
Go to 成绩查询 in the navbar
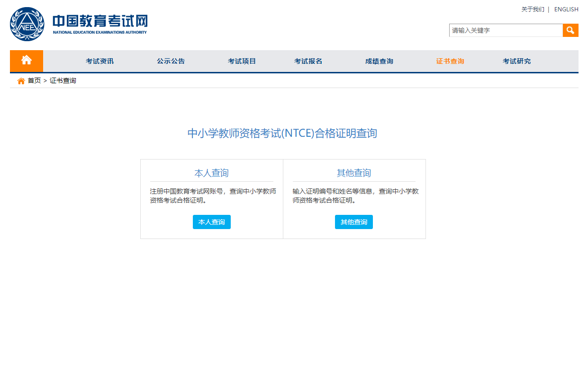(x=379, y=61)
